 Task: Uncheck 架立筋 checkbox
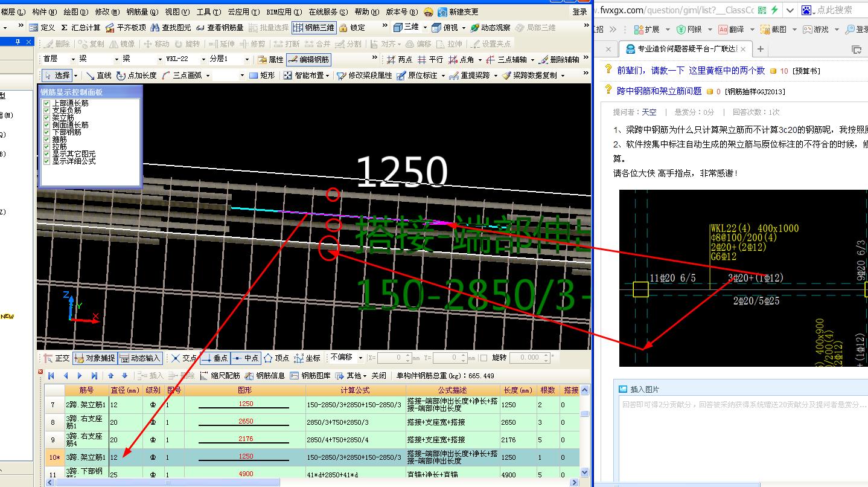46,118
